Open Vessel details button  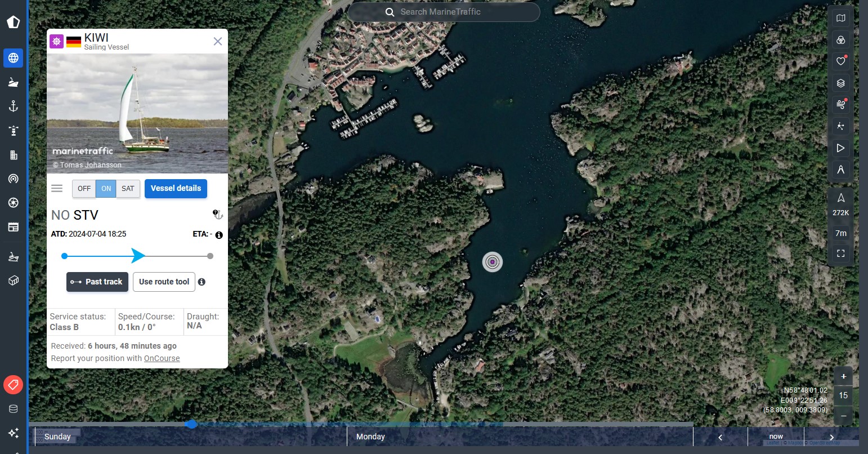coord(176,189)
